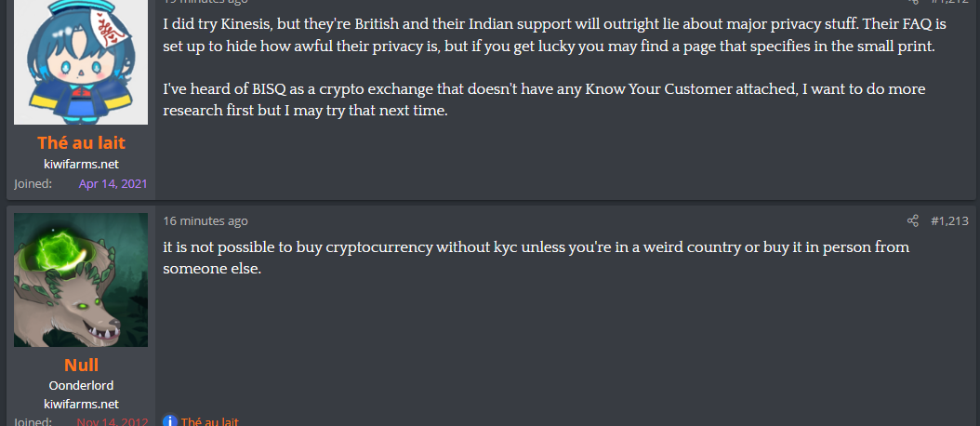The width and height of the screenshot is (980, 426).
Task: Click the share icon on the top post
Action: [x=912, y=2]
